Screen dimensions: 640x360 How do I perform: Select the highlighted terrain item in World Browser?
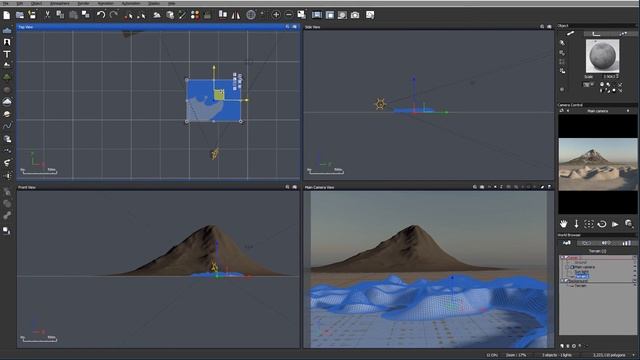click(x=581, y=276)
